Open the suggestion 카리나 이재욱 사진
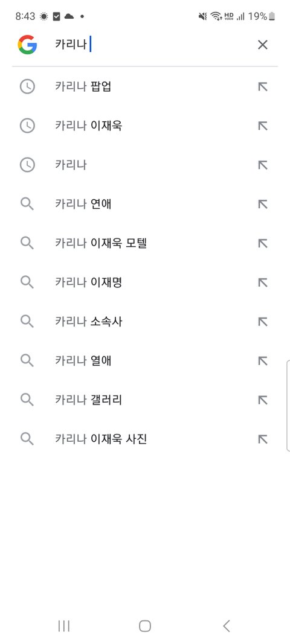This screenshot has height=644, width=290. pyautogui.click(x=145, y=439)
